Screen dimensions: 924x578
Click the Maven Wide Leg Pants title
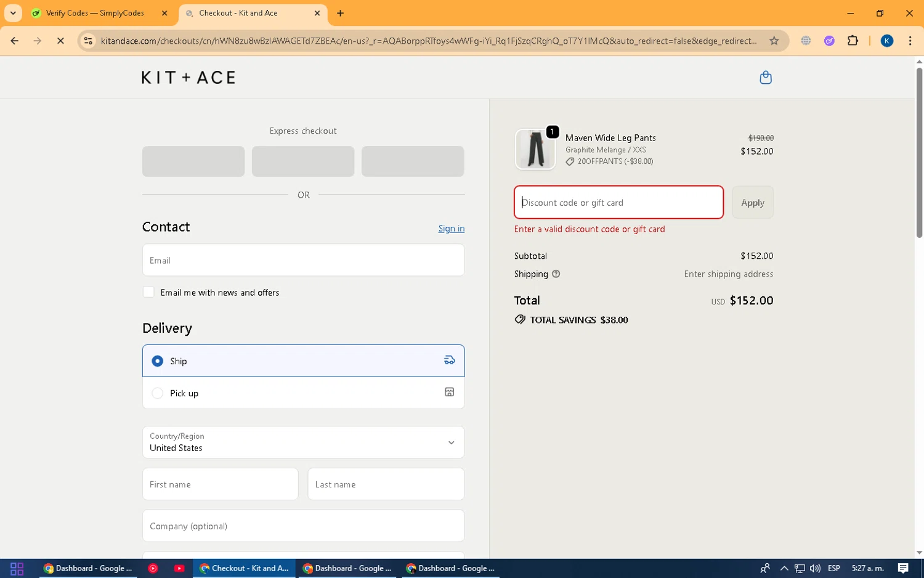[610, 138]
